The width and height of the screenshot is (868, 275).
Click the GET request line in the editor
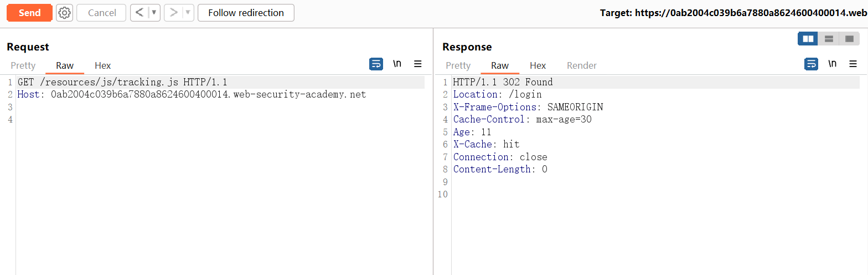[122, 82]
